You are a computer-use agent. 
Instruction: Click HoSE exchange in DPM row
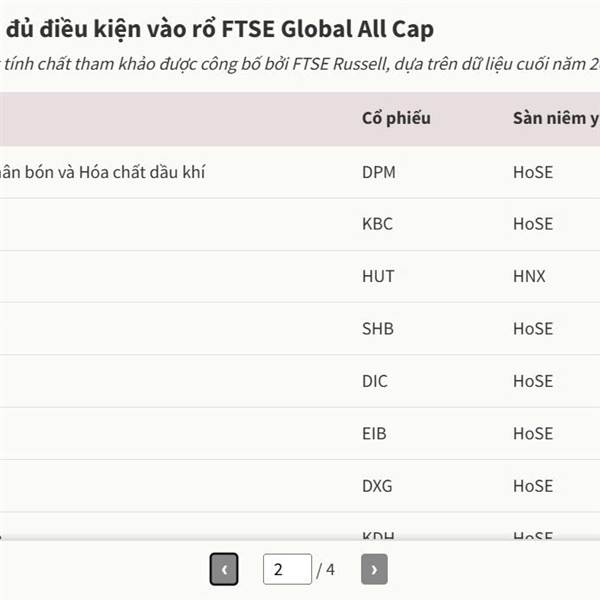(533, 172)
